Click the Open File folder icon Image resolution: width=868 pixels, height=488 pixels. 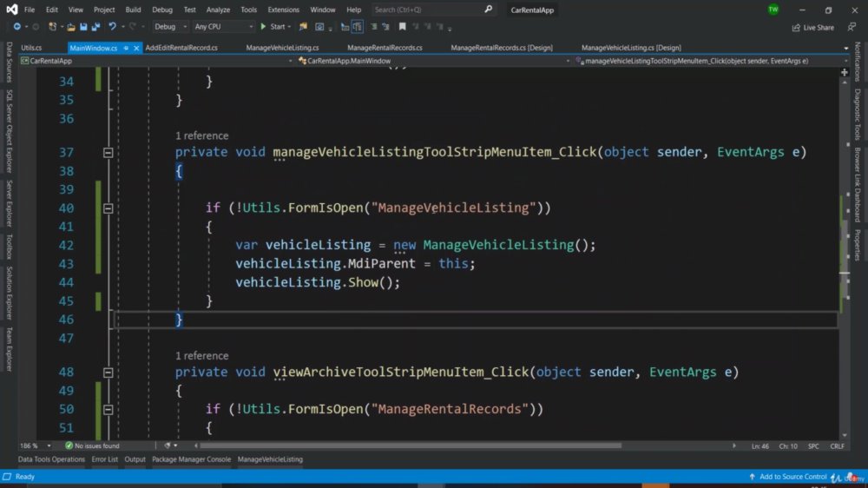[x=71, y=27]
